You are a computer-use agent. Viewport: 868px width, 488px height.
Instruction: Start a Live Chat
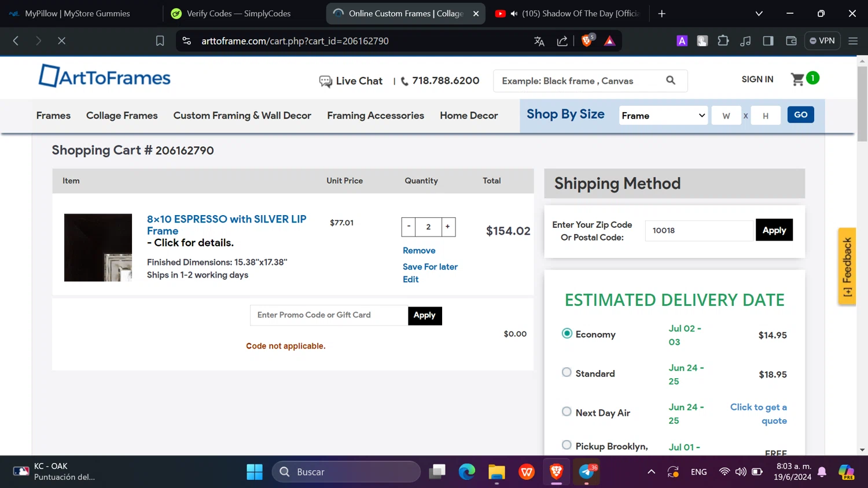pos(351,81)
